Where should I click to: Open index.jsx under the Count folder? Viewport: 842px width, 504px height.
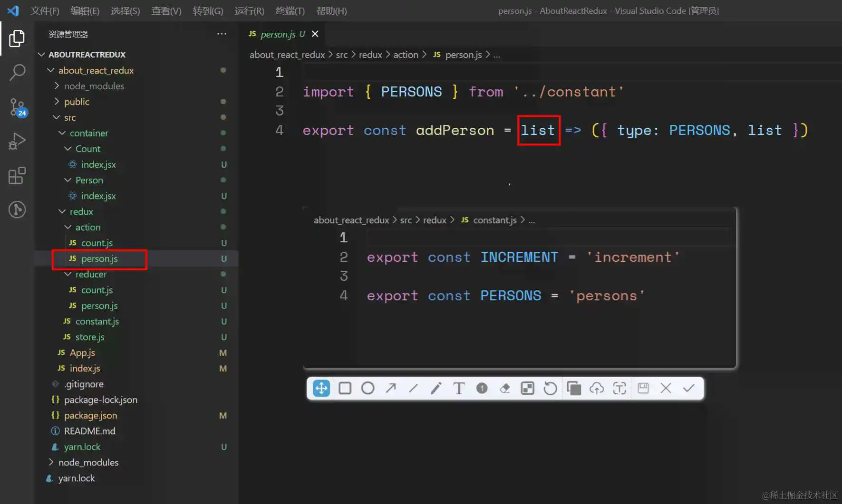pos(98,164)
